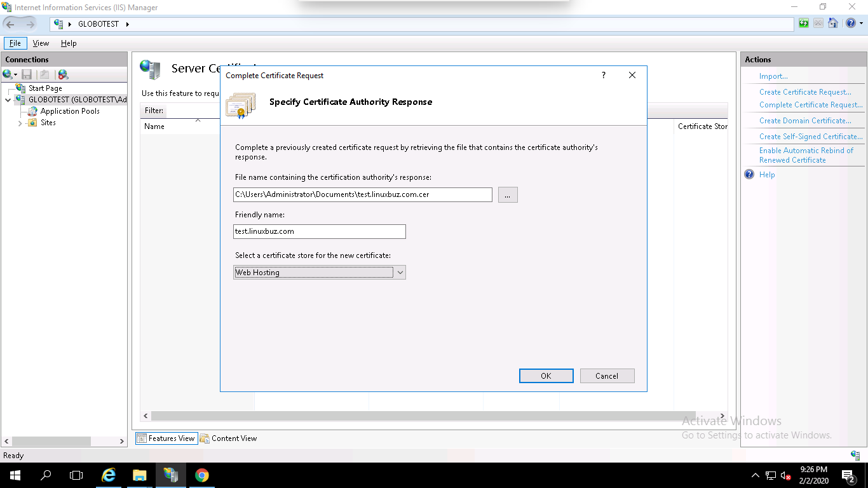Click the Back navigation arrow
868x488 pixels.
(x=11, y=24)
